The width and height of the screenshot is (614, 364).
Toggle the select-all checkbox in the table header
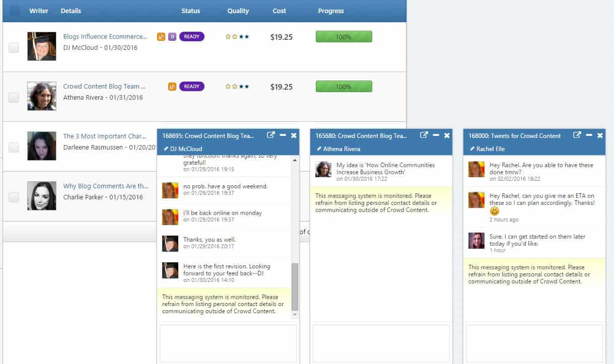coord(14,11)
